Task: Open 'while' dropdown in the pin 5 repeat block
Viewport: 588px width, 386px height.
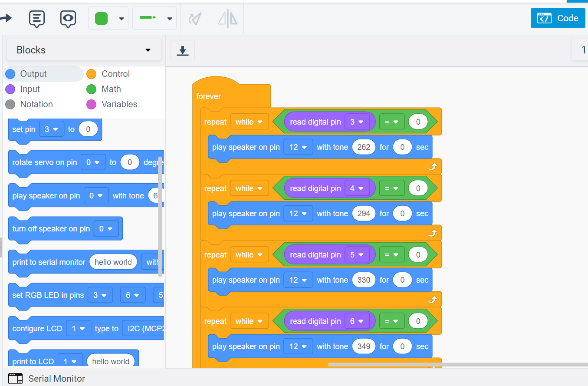Action: (x=250, y=255)
